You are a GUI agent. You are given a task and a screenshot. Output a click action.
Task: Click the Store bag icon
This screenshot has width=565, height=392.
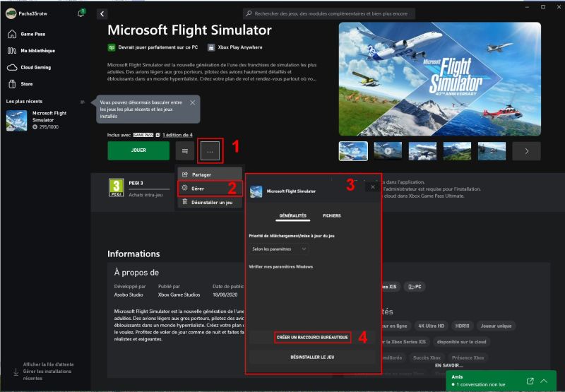(x=12, y=84)
